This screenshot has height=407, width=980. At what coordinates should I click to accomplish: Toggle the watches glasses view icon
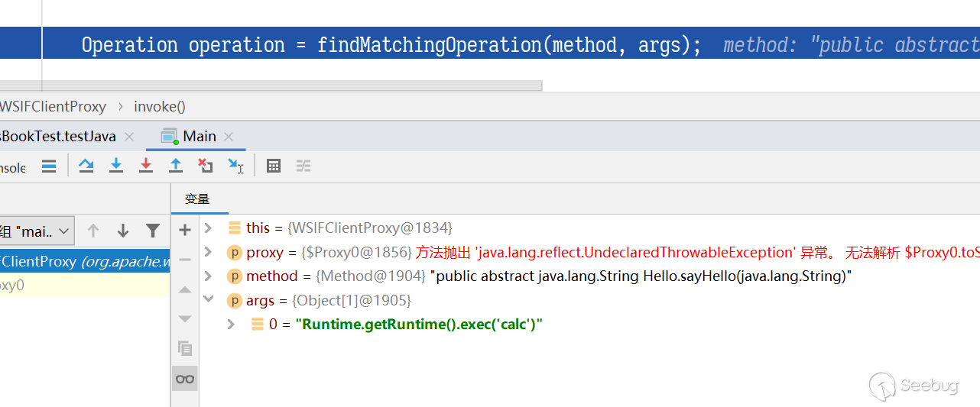(x=185, y=379)
